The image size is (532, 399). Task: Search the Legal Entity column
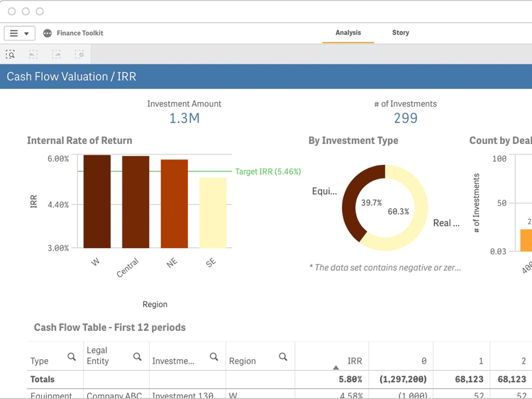tap(137, 356)
